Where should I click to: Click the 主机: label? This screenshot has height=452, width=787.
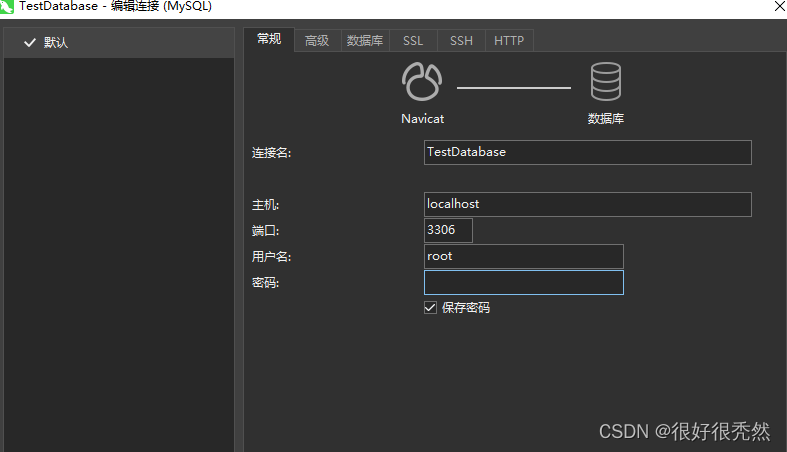point(266,205)
